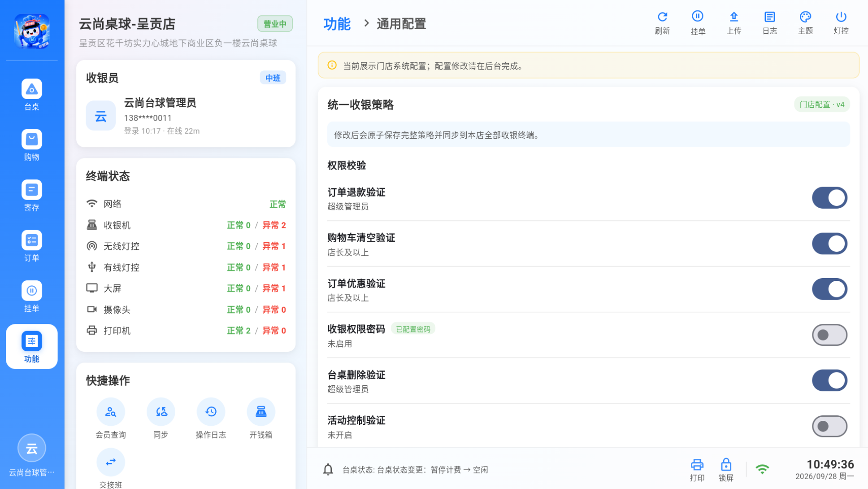
Task: Open the 日志 log icon
Action: click(769, 23)
